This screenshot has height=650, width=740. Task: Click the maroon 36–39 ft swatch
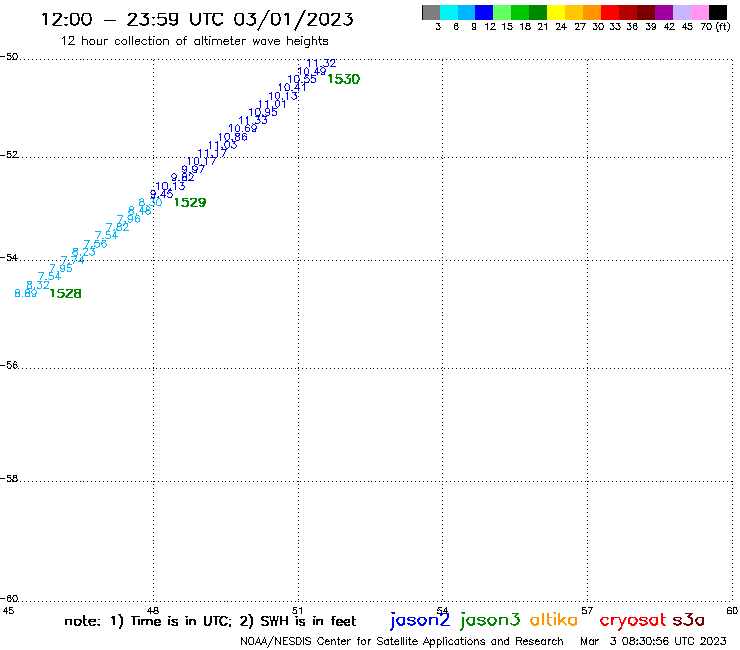[646, 12]
